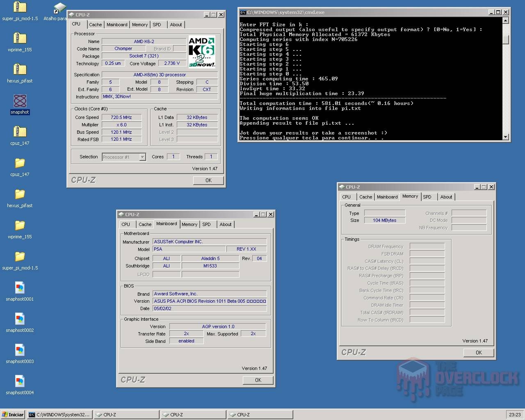Select the snaphsot0001 image file
Viewport: 525px width, 420px height.
20,288
